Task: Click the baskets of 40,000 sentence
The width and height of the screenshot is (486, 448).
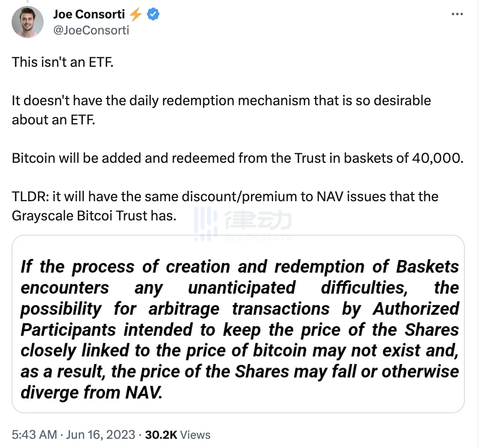Action: point(238,158)
